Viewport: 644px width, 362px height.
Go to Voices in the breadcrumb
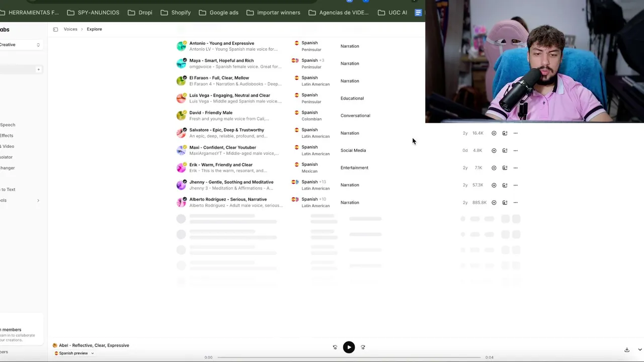point(70,29)
